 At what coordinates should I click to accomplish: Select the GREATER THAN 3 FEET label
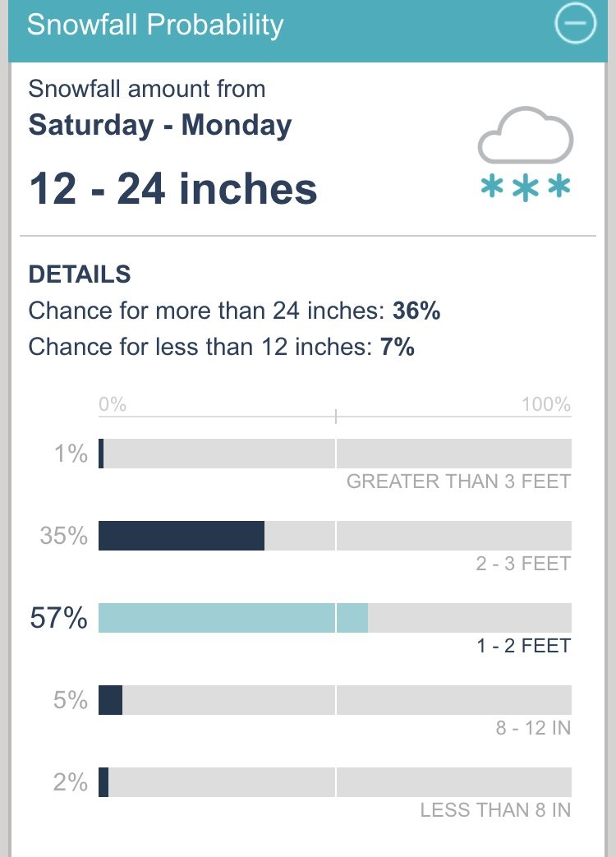coord(459,481)
